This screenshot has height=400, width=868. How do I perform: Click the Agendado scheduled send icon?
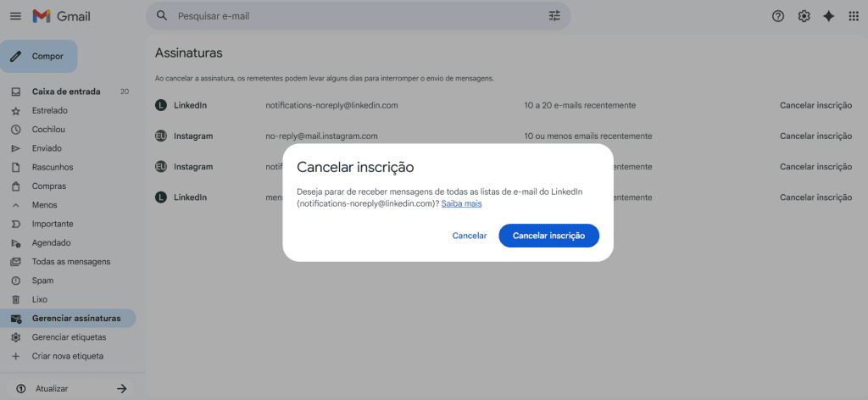(16, 243)
